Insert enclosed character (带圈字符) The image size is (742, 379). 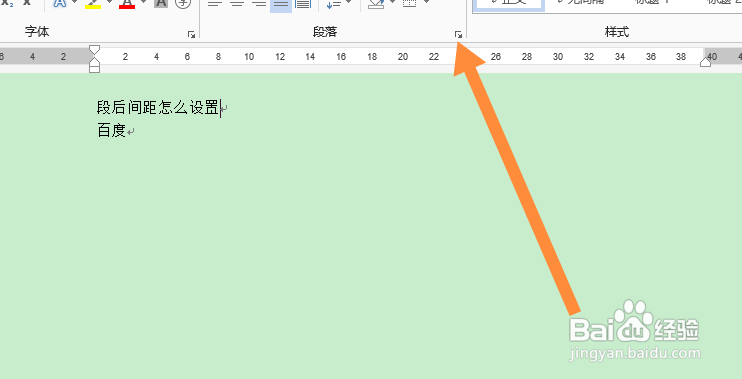(x=183, y=3)
